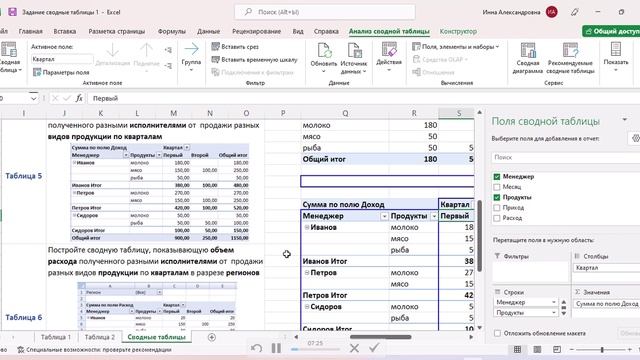Collapse the Петров group in the pivot table
The height and width of the screenshot is (360, 640).
click(307, 272)
